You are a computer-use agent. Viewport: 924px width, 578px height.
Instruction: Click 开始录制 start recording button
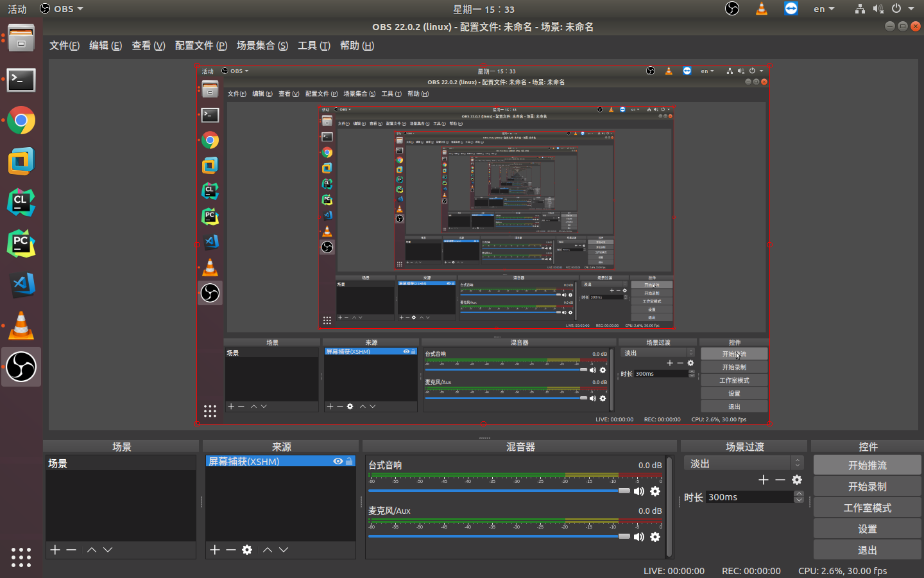(x=868, y=486)
